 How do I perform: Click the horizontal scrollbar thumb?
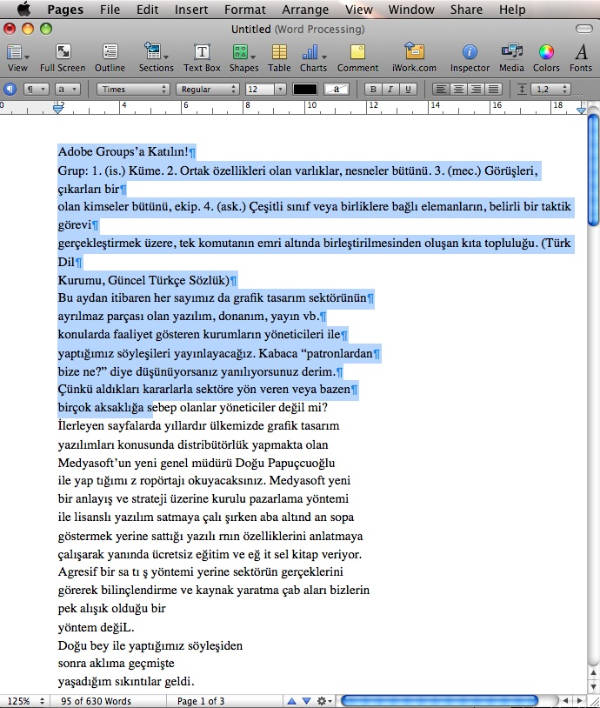click(x=439, y=701)
